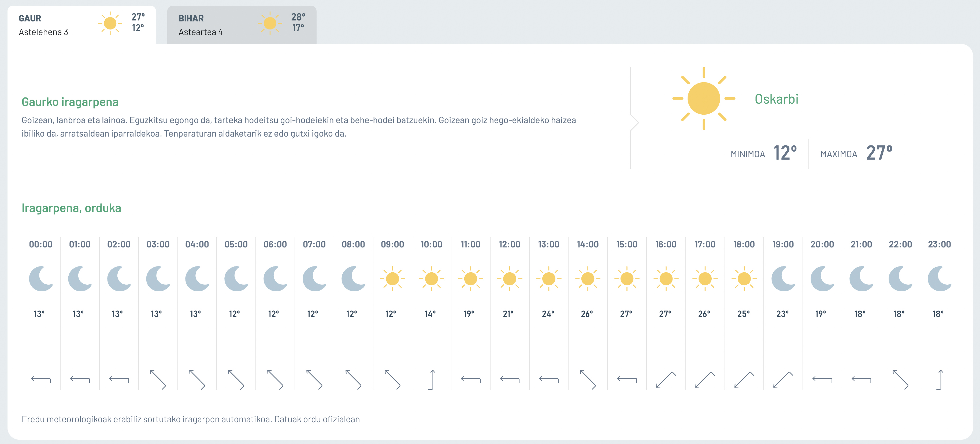
Task: Click the moon icon at 22:00
Action: [x=900, y=279]
